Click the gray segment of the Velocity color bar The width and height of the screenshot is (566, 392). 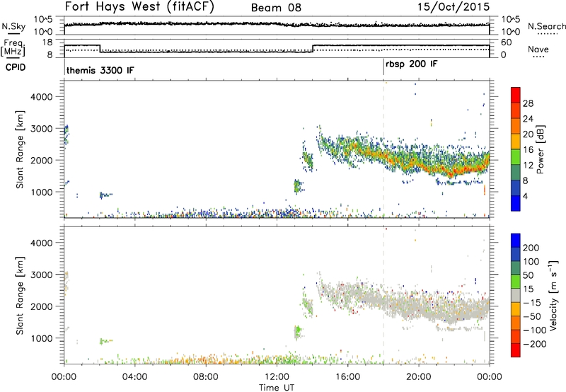pyautogui.click(x=516, y=295)
